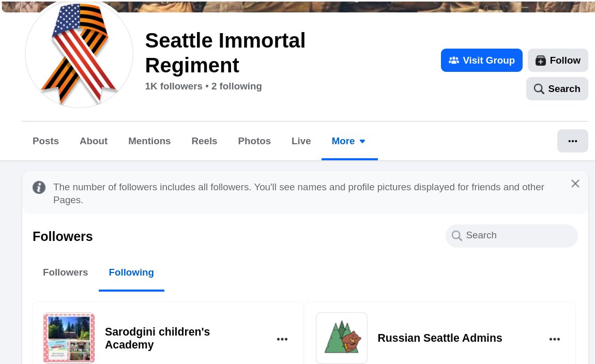The width and height of the screenshot is (595, 364).
Task: Expand the More dropdown tab
Action: 349,141
